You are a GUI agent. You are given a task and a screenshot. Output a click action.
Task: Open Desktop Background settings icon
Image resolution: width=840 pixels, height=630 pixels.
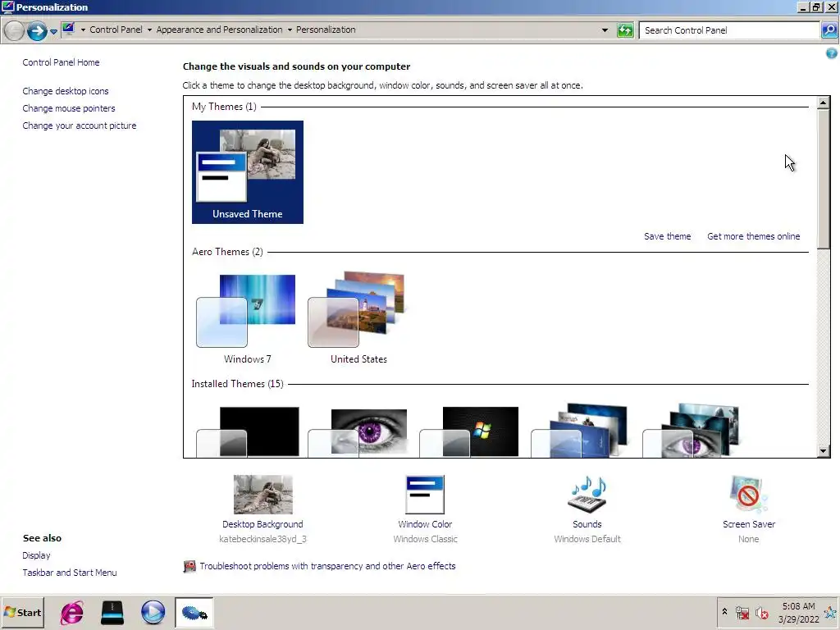[263, 495]
